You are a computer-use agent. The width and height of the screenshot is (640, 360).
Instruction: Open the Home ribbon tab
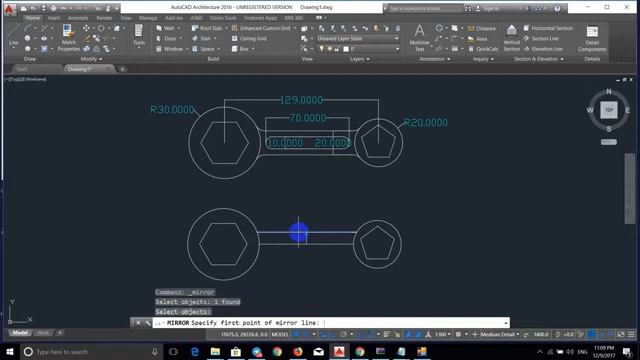[x=32, y=18]
